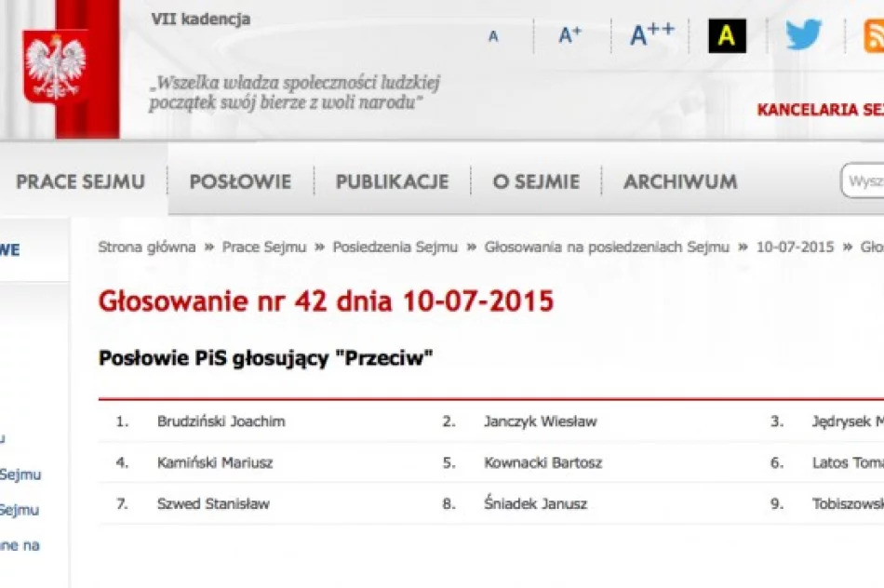Enable high contrast mode via yellow A
Viewport: 884px width, 588px height.
coord(725,36)
